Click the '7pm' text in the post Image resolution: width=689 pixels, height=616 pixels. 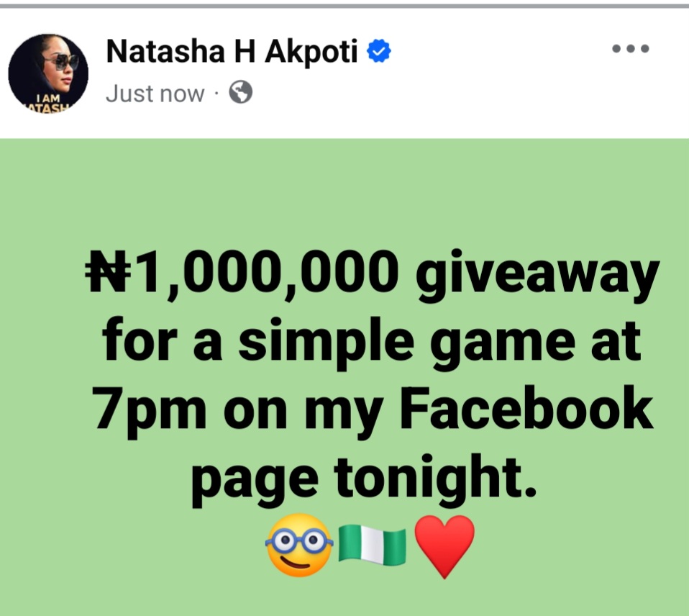coord(150,412)
